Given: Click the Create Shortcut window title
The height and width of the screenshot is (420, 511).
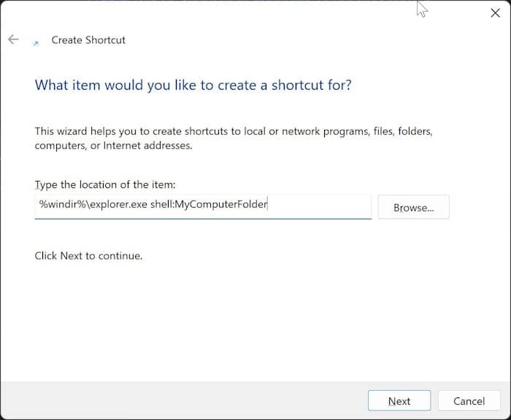Looking at the screenshot, I should tap(88, 40).
